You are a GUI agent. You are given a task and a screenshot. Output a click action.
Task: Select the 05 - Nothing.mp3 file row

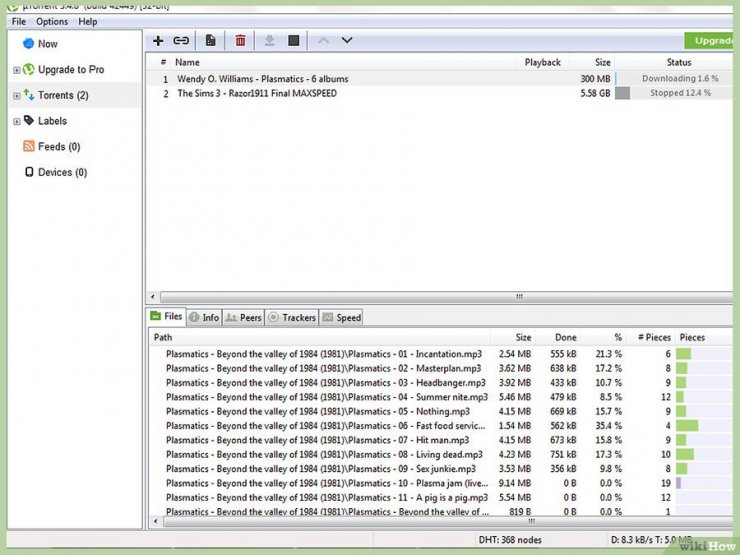[441, 412]
